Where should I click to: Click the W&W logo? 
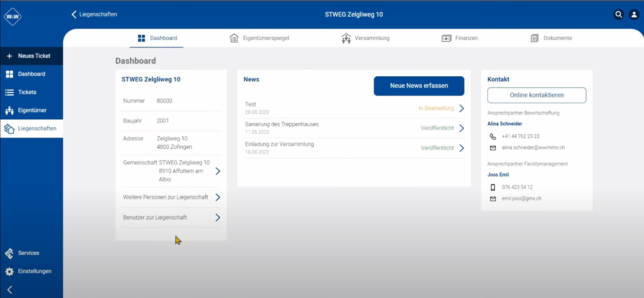pos(12,17)
